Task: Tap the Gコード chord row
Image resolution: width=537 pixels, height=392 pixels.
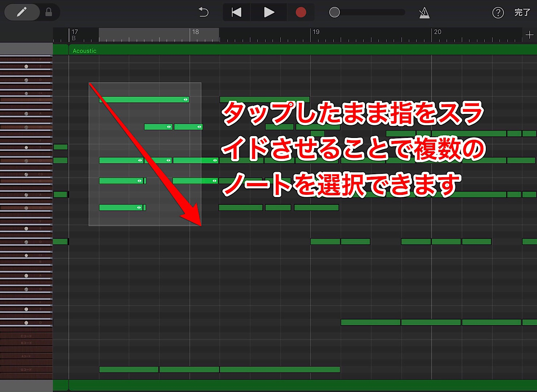Action: (x=26, y=369)
